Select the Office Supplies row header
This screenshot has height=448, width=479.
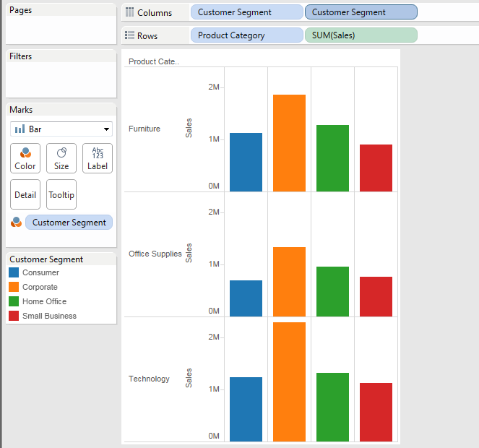[x=155, y=254]
